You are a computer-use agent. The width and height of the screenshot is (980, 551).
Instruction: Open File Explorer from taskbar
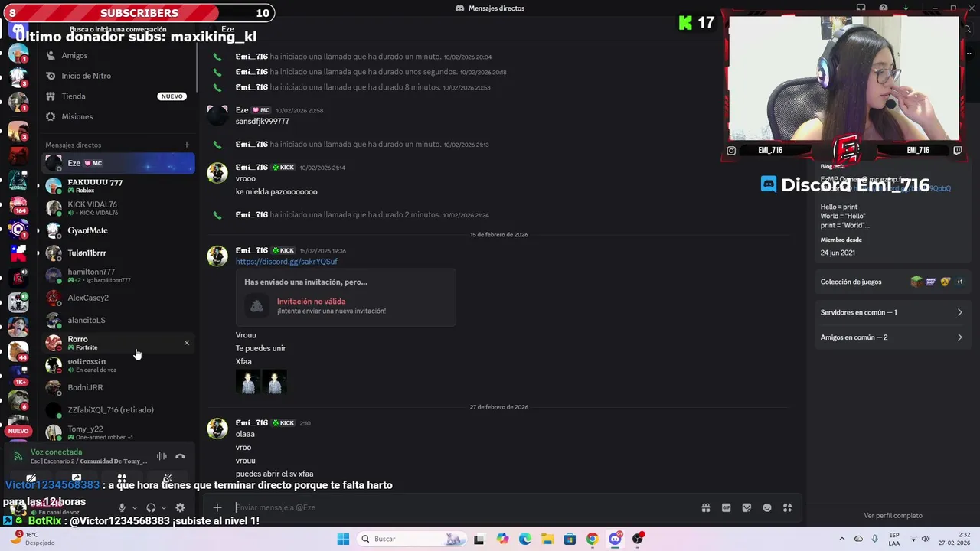click(x=547, y=539)
